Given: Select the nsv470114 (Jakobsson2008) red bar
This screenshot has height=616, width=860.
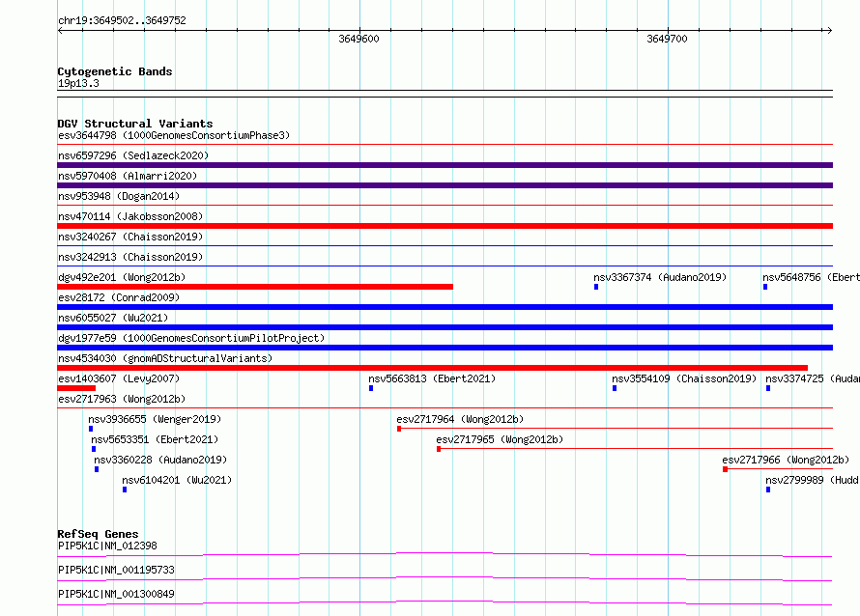Looking at the screenshot, I should pos(444,226).
